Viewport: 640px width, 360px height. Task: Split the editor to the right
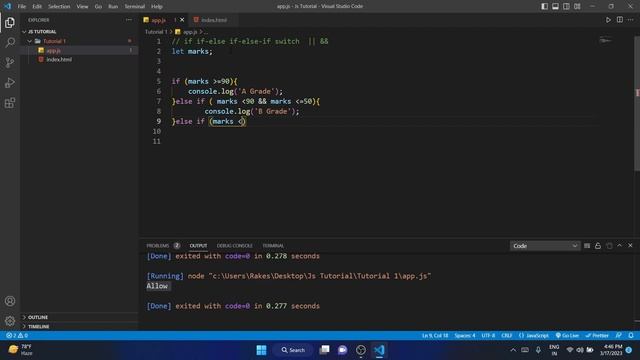(x=620, y=20)
